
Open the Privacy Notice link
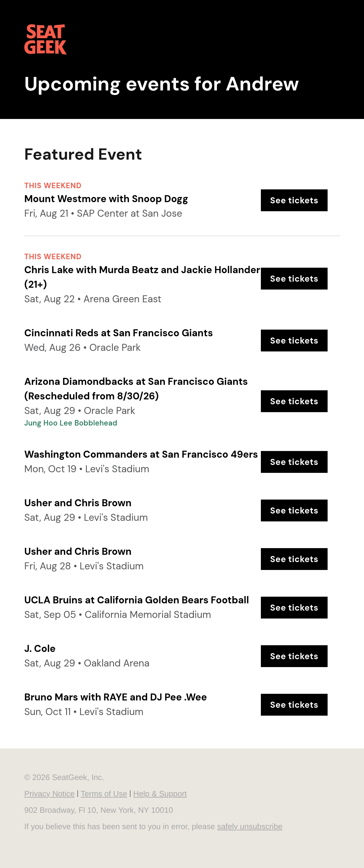tap(49, 794)
